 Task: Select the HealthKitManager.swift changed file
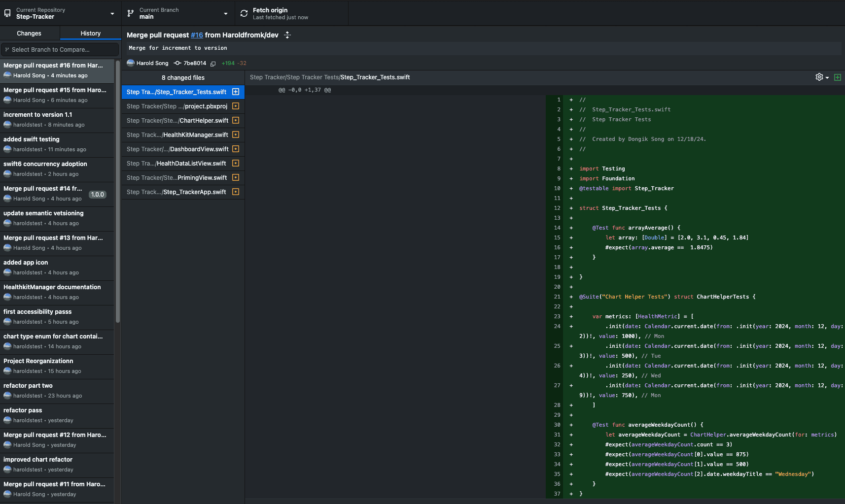pyautogui.click(x=183, y=134)
